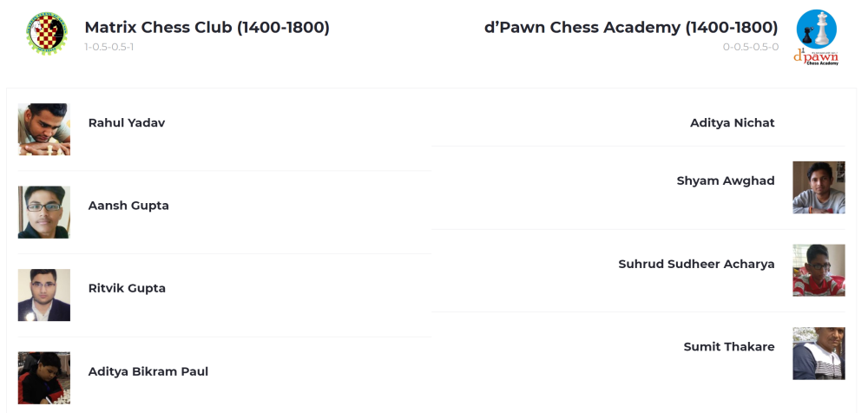Open Shyam Awghad's profile photo
This screenshot has width=868, height=413.
click(819, 187)
